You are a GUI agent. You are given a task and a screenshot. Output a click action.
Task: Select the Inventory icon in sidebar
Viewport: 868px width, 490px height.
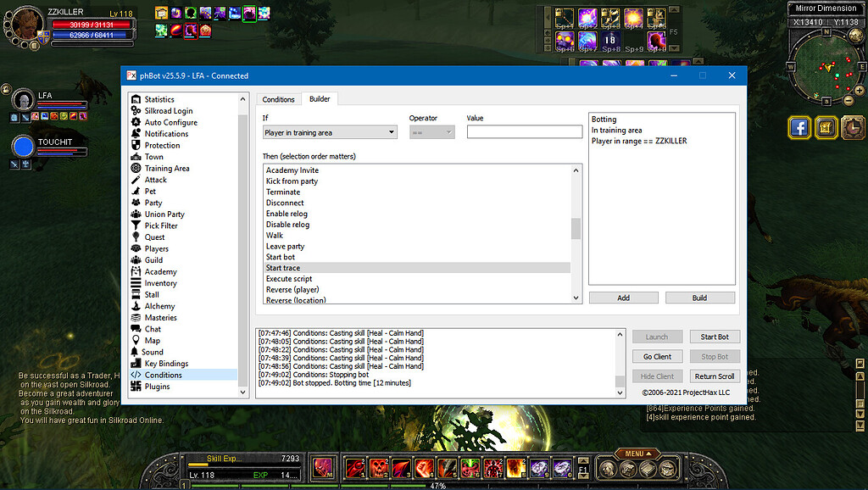pos(136,283)
